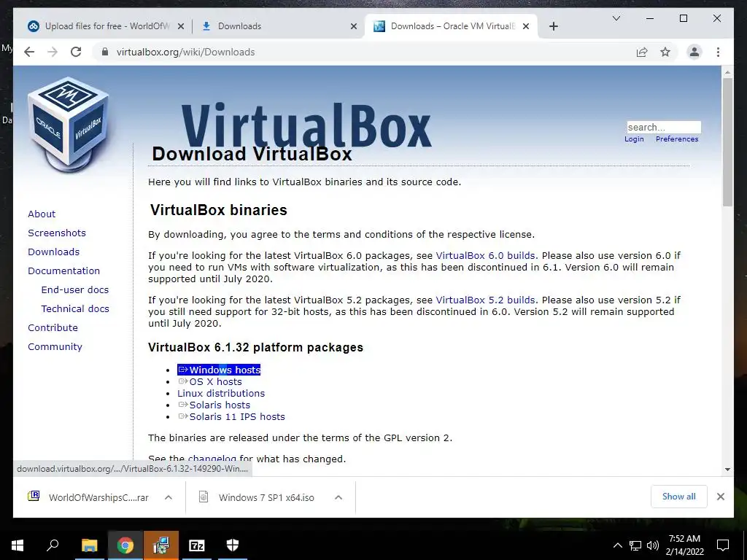The width and height of the screenshot is (747, 560).
Task: Open the changelog link
Action: (x=212, y=459)
